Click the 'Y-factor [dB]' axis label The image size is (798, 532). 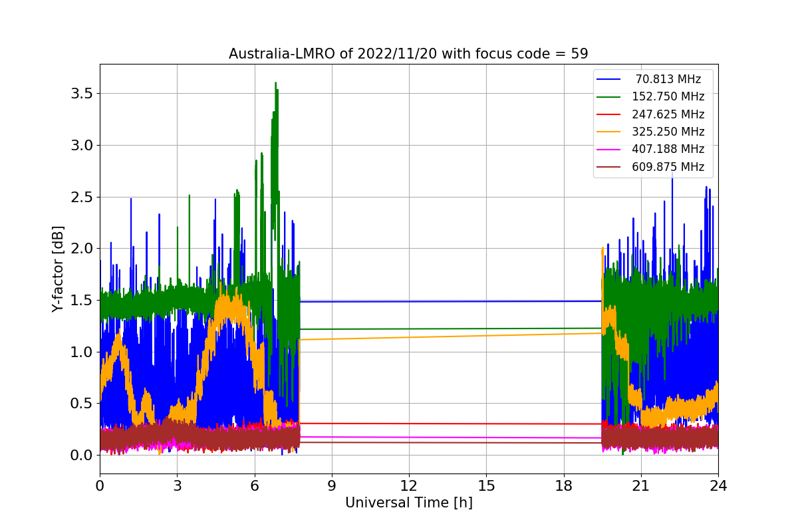(x=58, y=269)
